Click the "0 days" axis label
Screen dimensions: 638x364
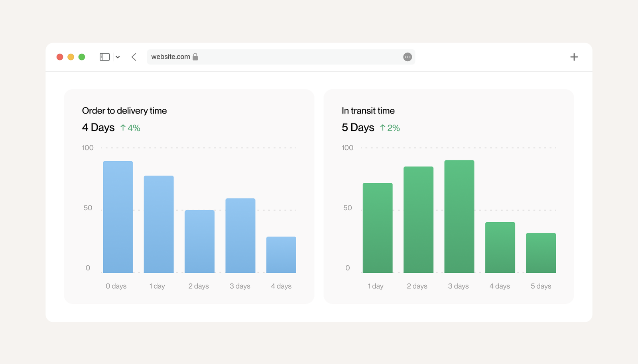pos(116,286)
